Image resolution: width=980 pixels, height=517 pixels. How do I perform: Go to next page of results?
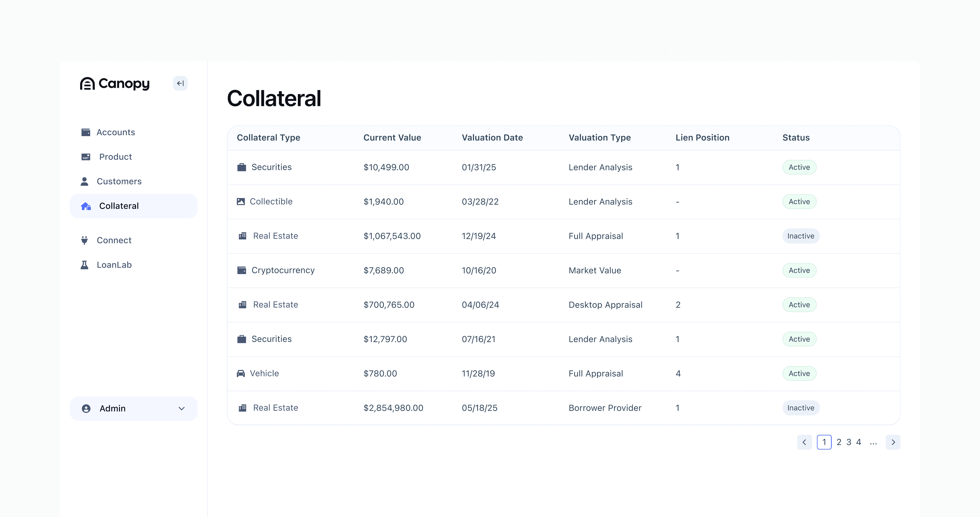pyautogui.click(x=893, y=443)
